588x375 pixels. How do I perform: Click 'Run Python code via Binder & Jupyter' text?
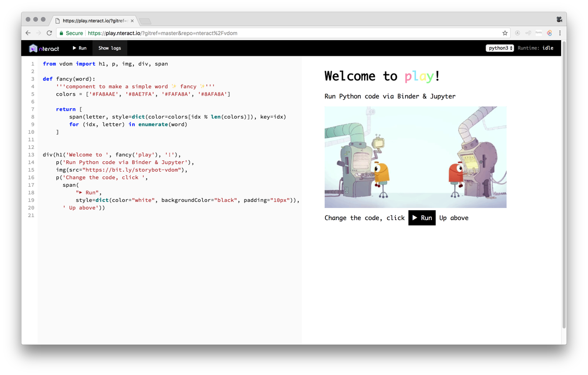tap(390, 96)
